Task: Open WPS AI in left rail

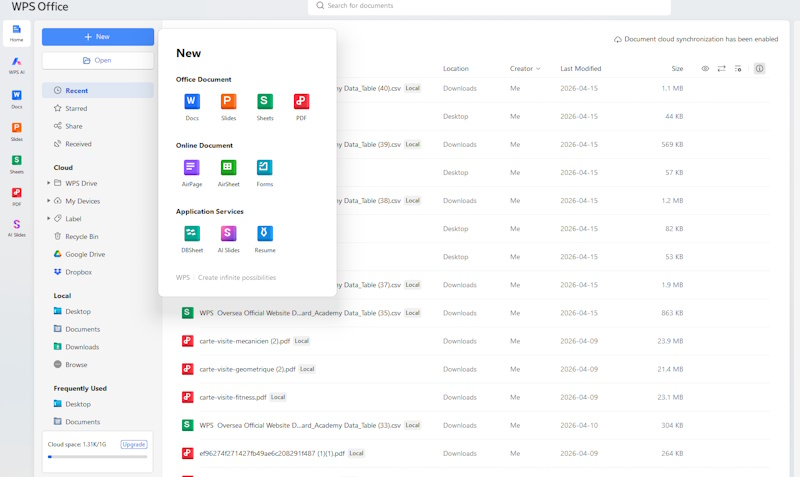Action: coord(16,65)
